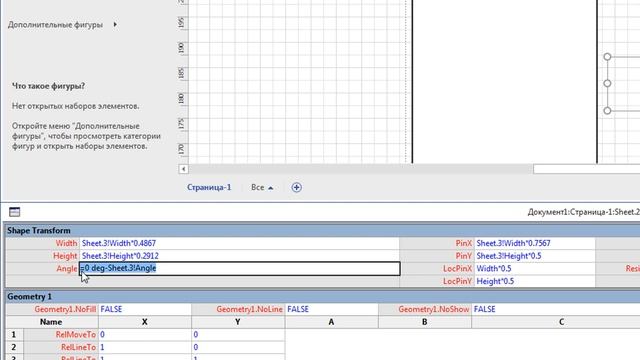Click the Geometry1.NoFill label

[65, 309]
